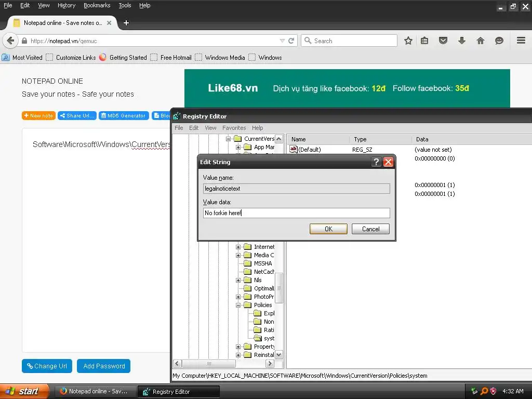Expand the Media Center tree node
Viewport: 532px width, 399px height.
pos(238,255)
